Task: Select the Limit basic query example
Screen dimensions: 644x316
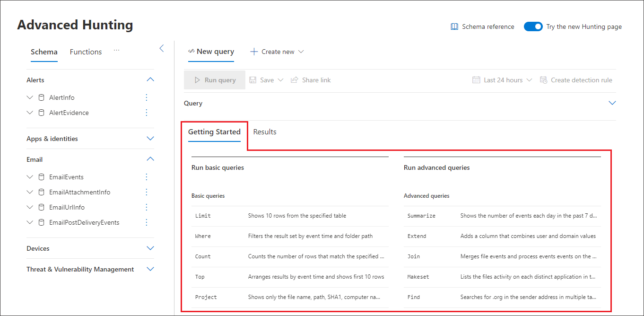Action: pos(202,215)
